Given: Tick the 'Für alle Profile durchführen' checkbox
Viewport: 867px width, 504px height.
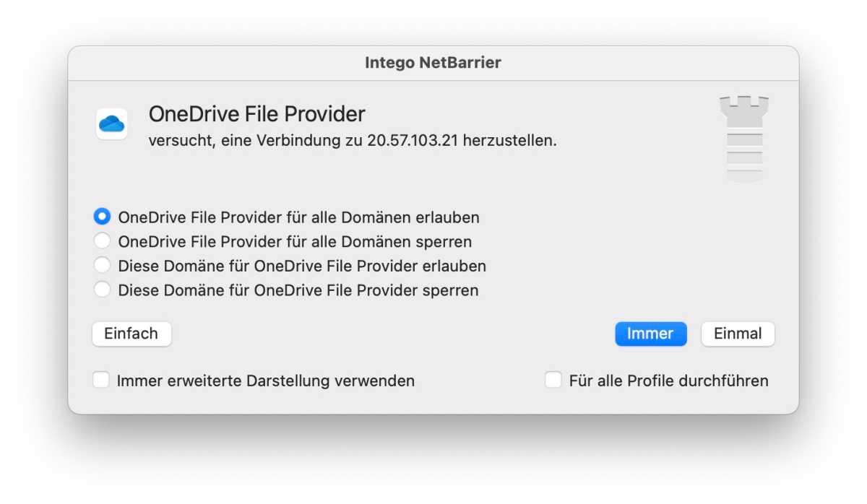Looking at the screenshot, I should pos(553,380).
